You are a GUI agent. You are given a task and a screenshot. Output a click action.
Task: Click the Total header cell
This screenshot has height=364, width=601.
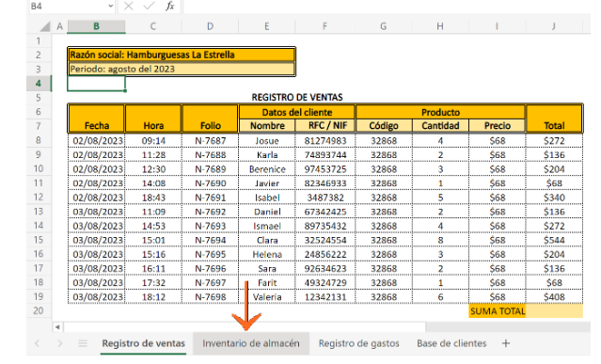pos(554,119)
